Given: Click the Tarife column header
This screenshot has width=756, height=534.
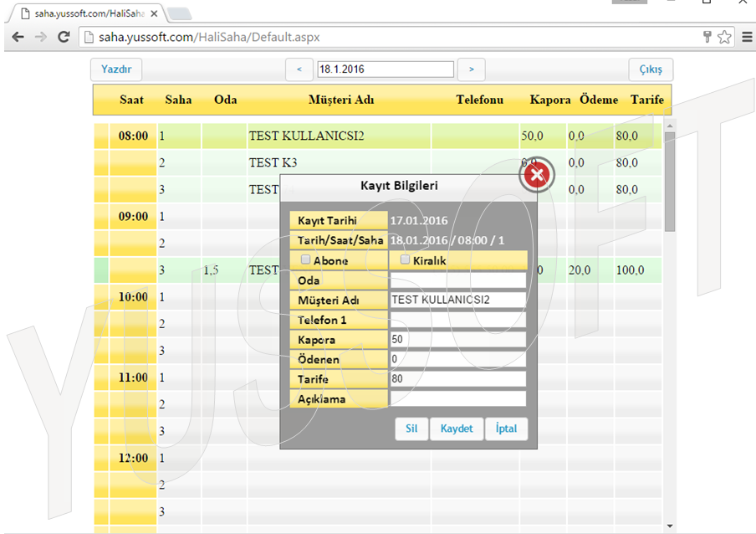Looking at the screenshot, I should [x=647, y=100].
